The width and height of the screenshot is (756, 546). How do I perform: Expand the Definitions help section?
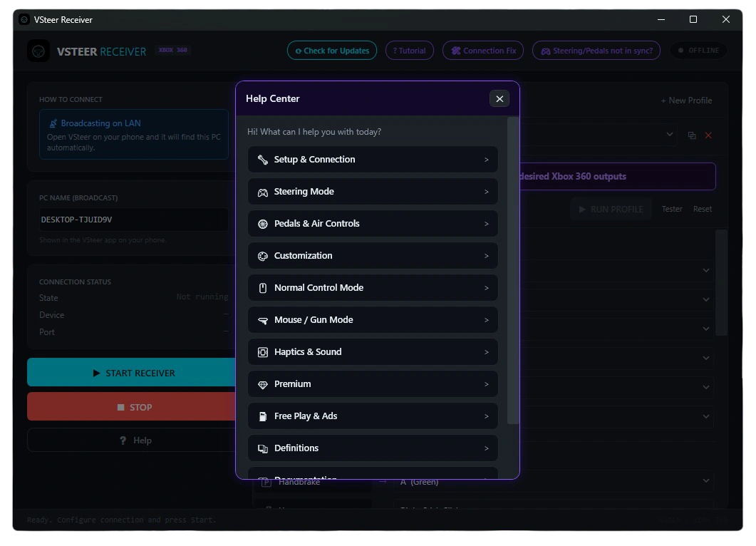click(x=372, y=448)
